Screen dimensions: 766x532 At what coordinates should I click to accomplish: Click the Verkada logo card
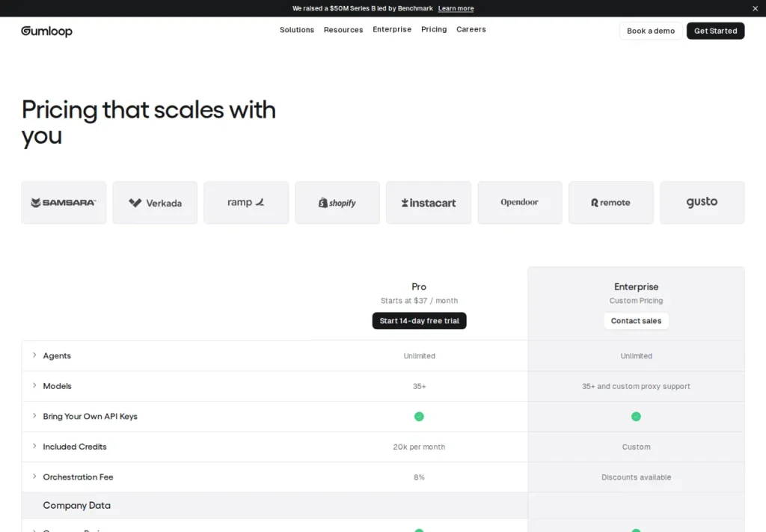click(155, 202)
